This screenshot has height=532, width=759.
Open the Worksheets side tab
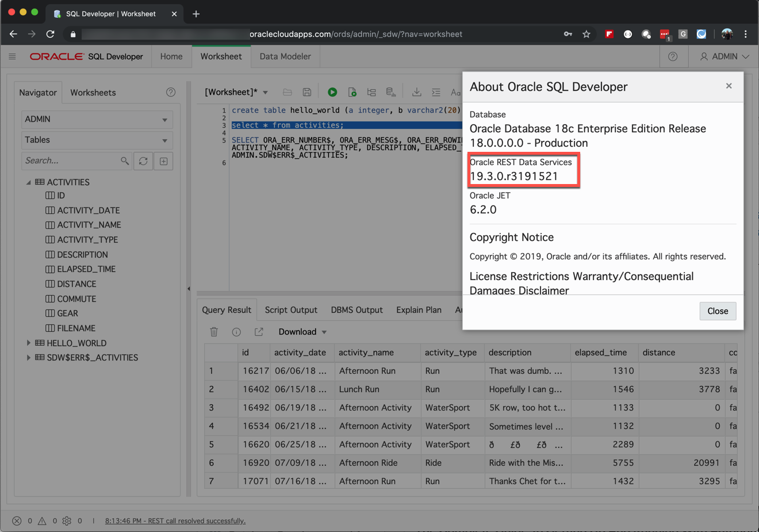93,93
